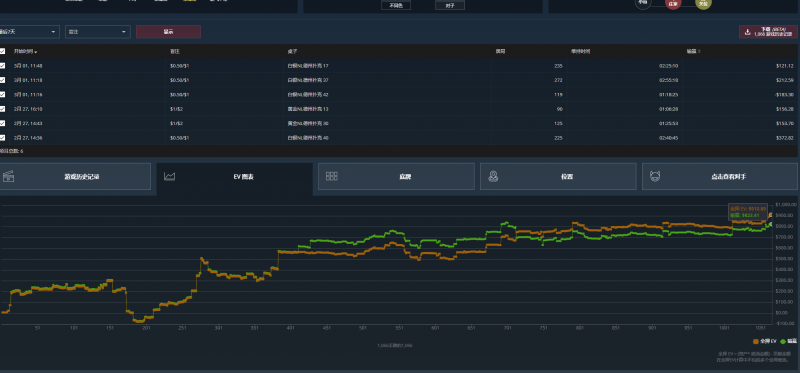Image resolution: width=800 pixels, height=373 pixels.
Task: Uncheck the session row 3月 01, 11:16
Action: coord(3,94)
